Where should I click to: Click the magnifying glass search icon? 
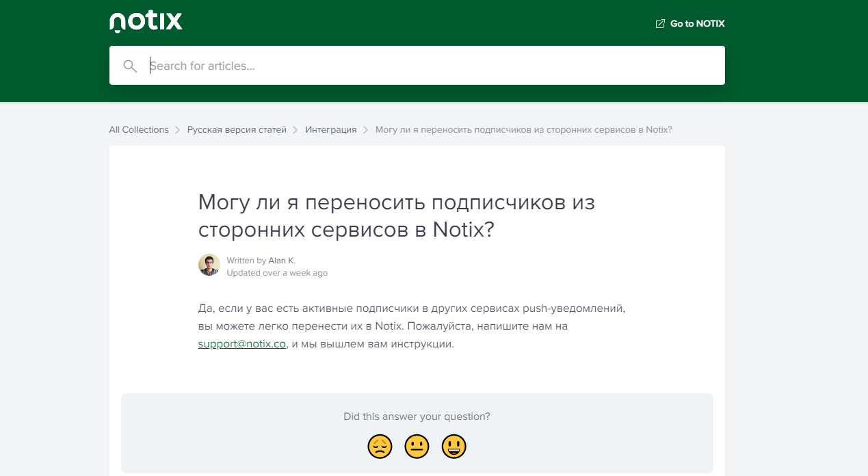[130, 66]
